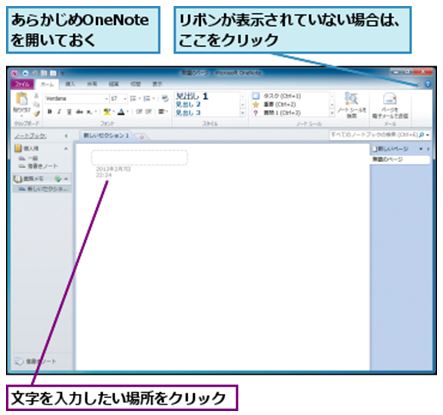Click the Find Tags magnifier icon

351,99
